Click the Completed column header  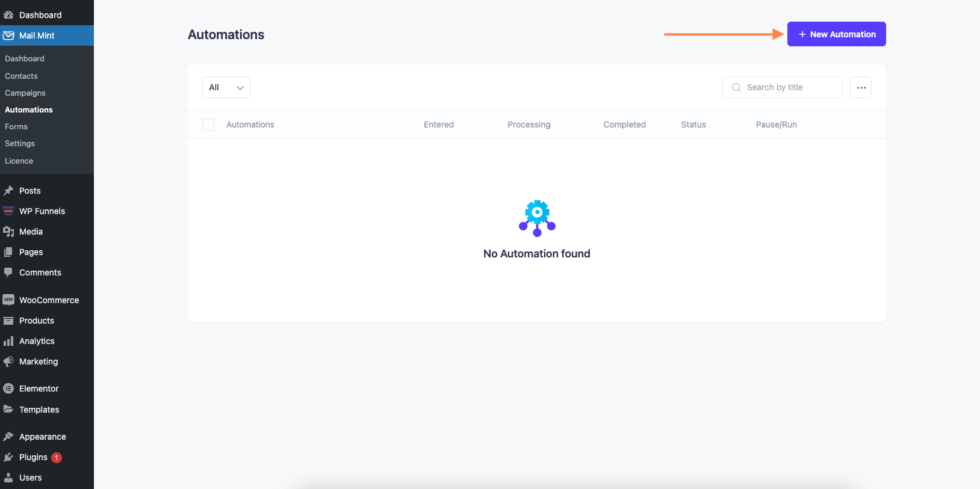[625, 125]
